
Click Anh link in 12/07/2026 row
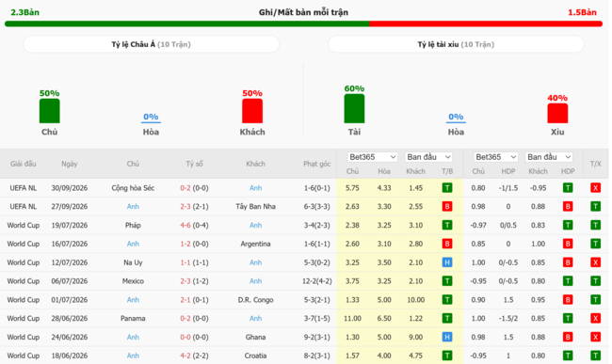coord(256,262)
